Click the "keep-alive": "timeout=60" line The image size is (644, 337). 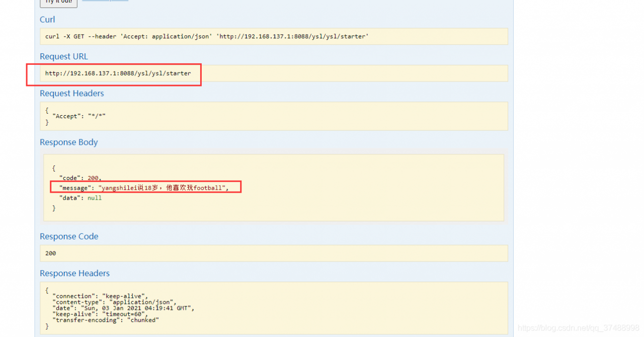click(101, 314)
